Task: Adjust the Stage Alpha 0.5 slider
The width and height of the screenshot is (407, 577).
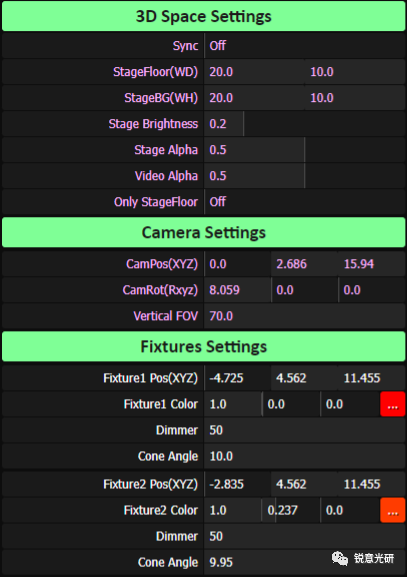Action: click(305, 150)
